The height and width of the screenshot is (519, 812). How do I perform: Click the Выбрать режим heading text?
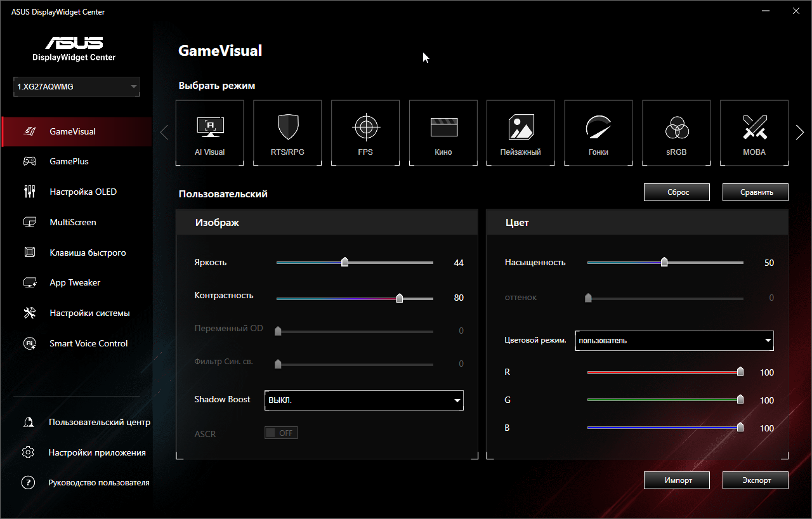click(x=217, y=86)
